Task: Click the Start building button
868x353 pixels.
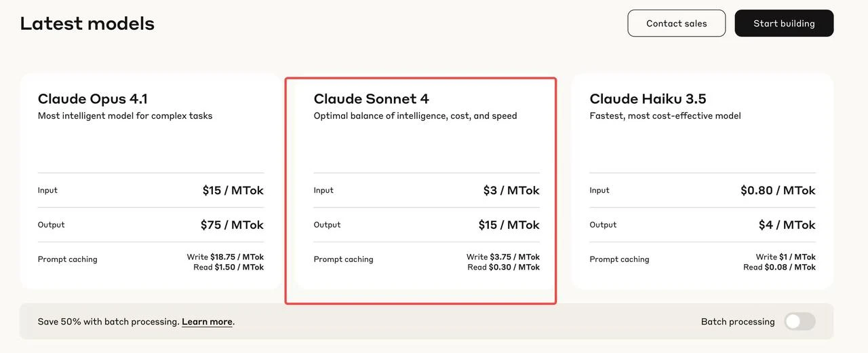Action: [784, 23]
